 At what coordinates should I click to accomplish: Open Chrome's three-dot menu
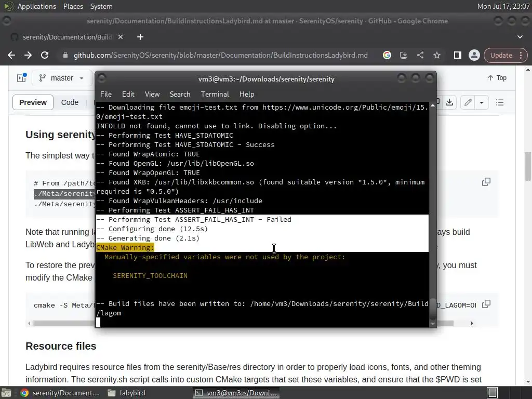521,55
